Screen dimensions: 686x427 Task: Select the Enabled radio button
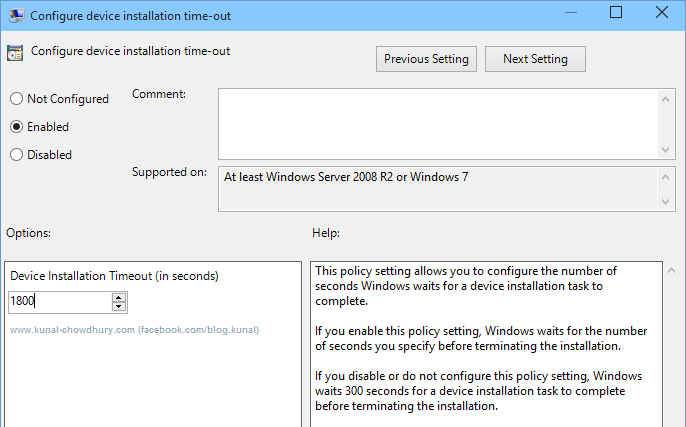pos(16,127)
